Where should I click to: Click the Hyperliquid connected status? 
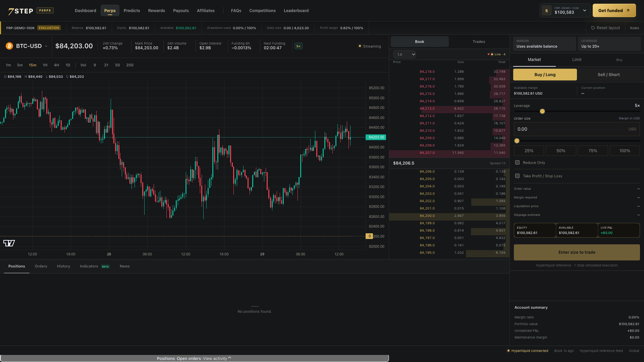tap(528, 351)
